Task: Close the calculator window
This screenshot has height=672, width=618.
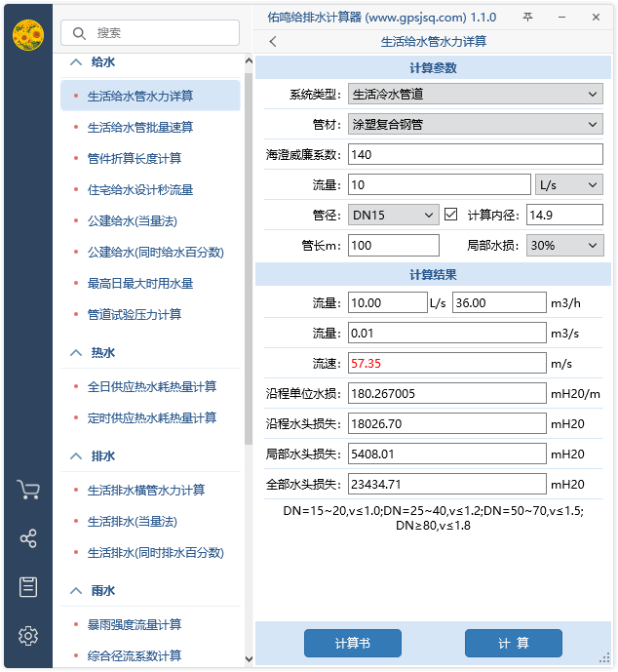Action: [x=596, y=18]
